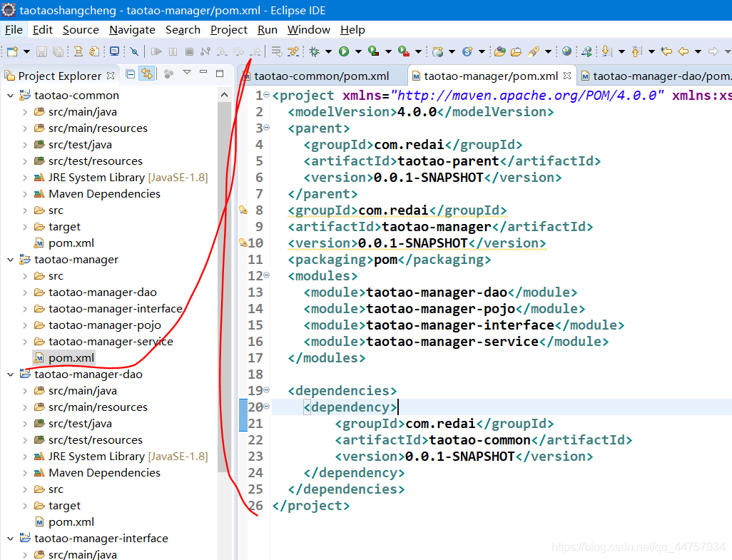Viewport: 732px width, 560px height.
Task: Click the Open Type icon
Action: (x=500, y=51)
